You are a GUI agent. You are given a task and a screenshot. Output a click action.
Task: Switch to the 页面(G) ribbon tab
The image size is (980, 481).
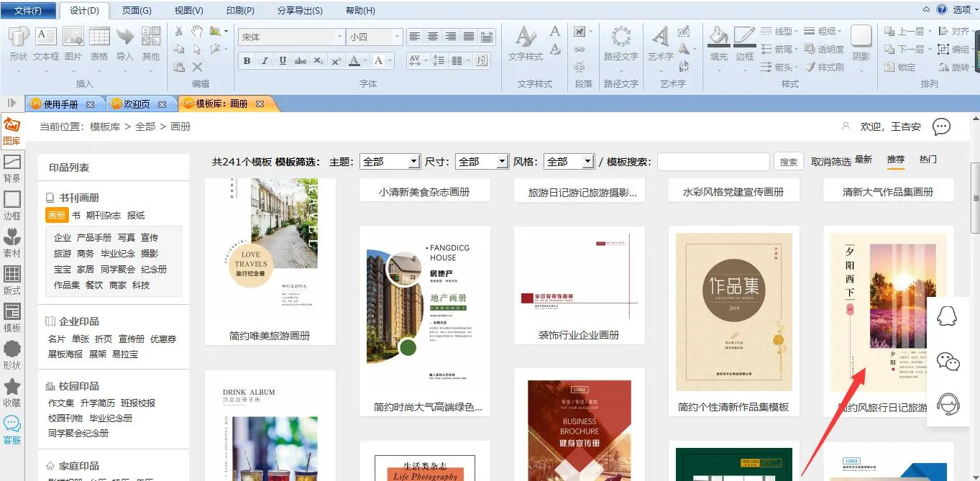coord(137,11)
